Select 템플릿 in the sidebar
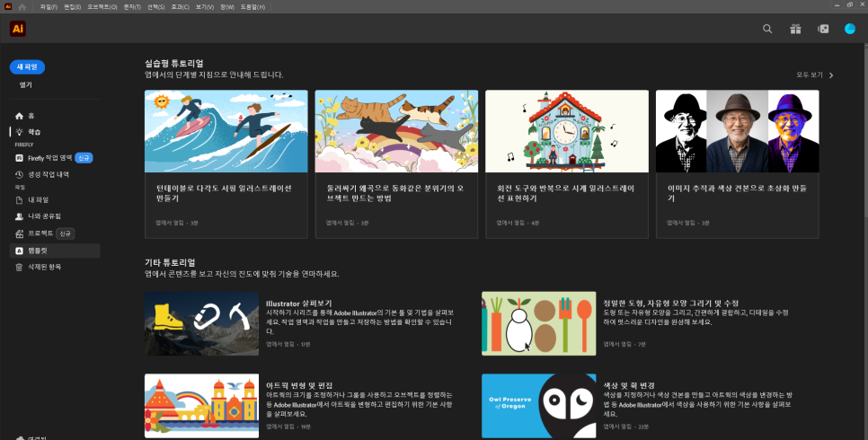The height and width of the screenshot is (440, 868). coord(54,251)
